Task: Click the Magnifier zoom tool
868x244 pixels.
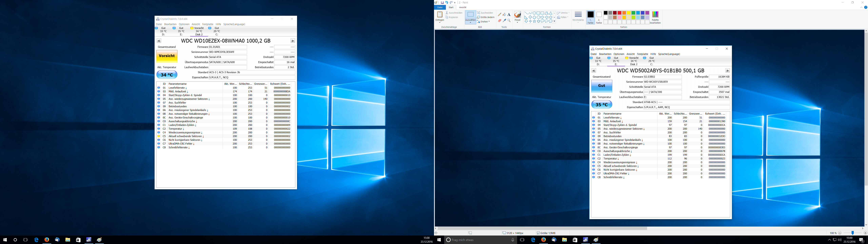Action: pyautogui.click(x=509, y=21)
